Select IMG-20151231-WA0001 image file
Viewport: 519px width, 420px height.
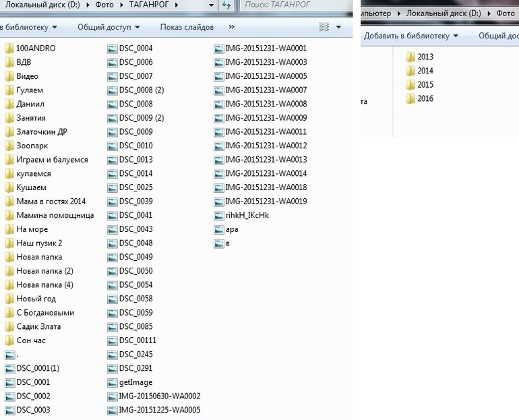266,48
